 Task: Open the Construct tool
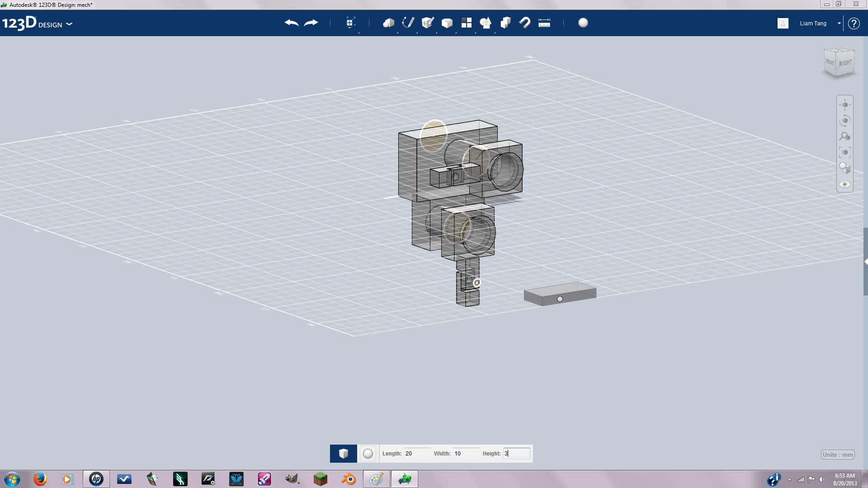point(427,23)
